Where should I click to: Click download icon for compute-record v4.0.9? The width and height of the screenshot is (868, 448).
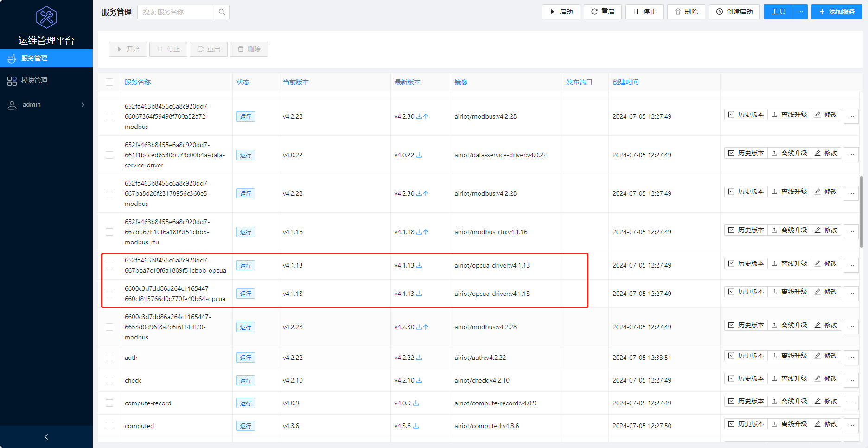click(x=416, y=403)
